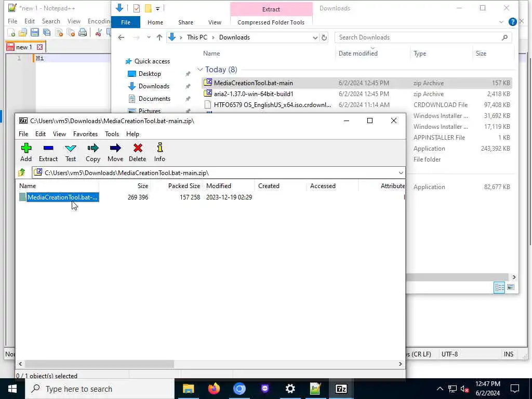Click the Delete icon in 7-Zip toolbar
This screenshot has width=532, height=399.
pos(137,152)
